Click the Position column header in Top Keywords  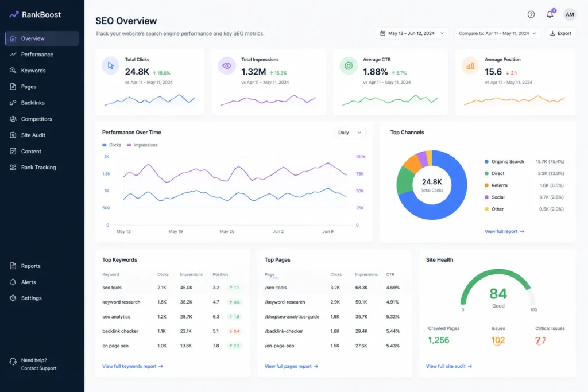pyautogui.click(x=220, y=275)
